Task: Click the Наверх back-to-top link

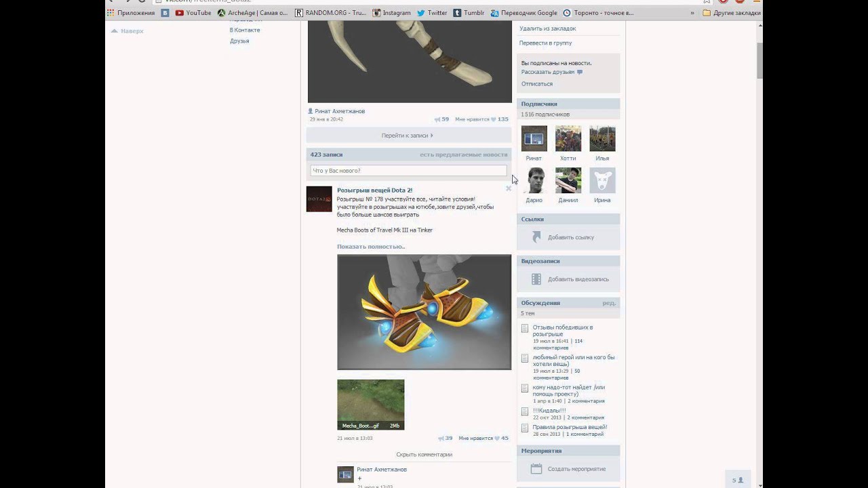Action: 127,31
